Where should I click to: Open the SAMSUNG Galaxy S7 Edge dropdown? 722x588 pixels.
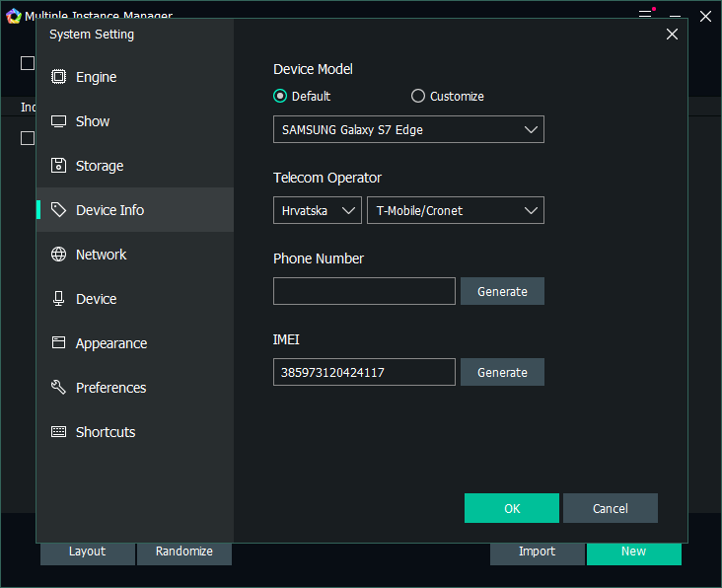click(408, 129)
